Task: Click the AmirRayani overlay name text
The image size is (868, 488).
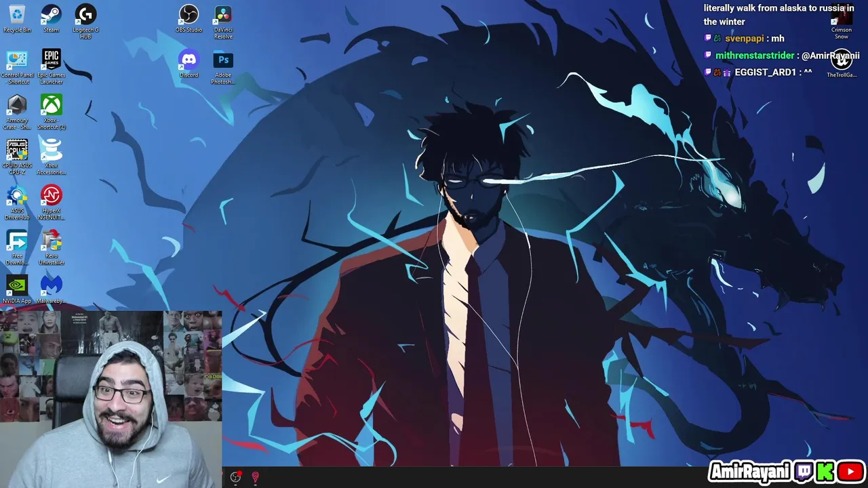Action: (x=751, y=472)
